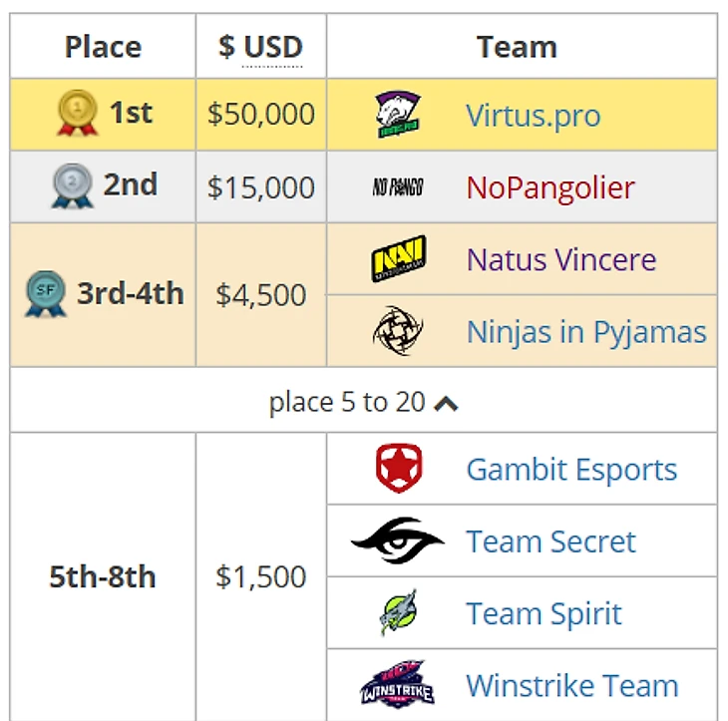Click the silver 2nd place medal icon

pyautogui.click(x=72, y=186)
